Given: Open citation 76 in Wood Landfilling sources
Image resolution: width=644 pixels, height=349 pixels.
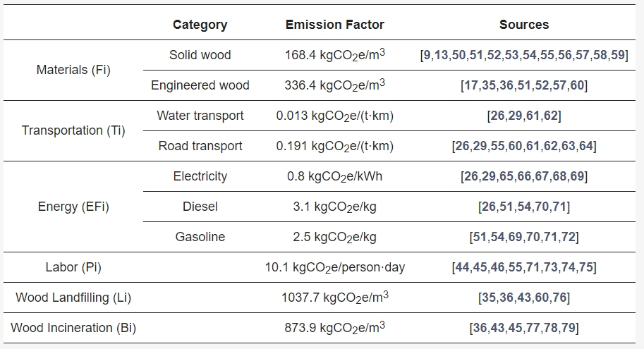Looking at the screenshot, I should [x=559, y=298].
